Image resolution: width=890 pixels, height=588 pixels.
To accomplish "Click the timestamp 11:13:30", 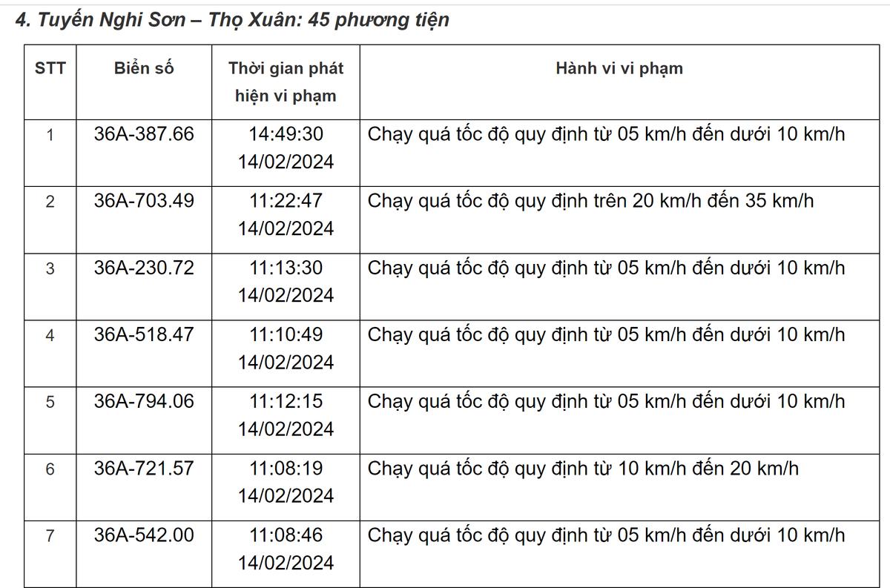I will 286,268.
